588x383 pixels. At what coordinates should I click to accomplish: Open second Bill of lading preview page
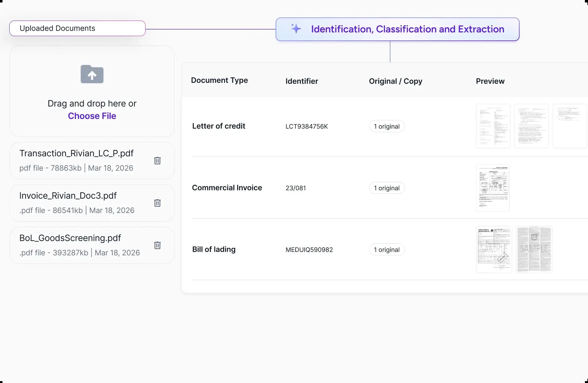(534, 249)
